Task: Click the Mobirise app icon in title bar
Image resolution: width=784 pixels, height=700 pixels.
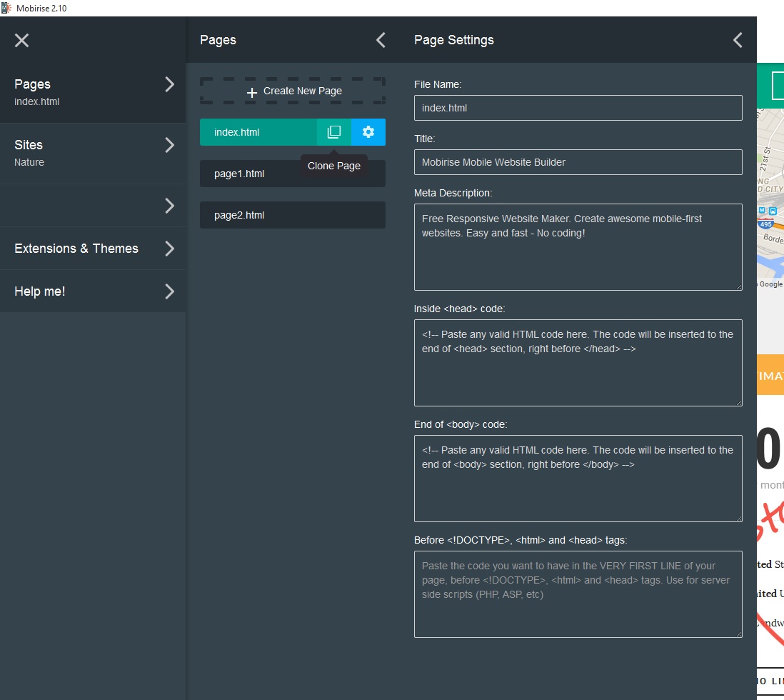Action: point(6,8)
